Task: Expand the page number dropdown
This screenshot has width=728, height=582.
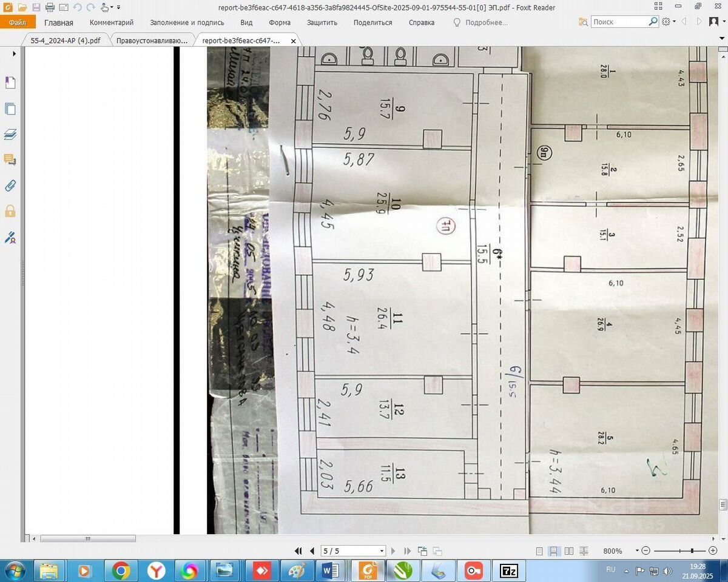Action: [382, 551]
